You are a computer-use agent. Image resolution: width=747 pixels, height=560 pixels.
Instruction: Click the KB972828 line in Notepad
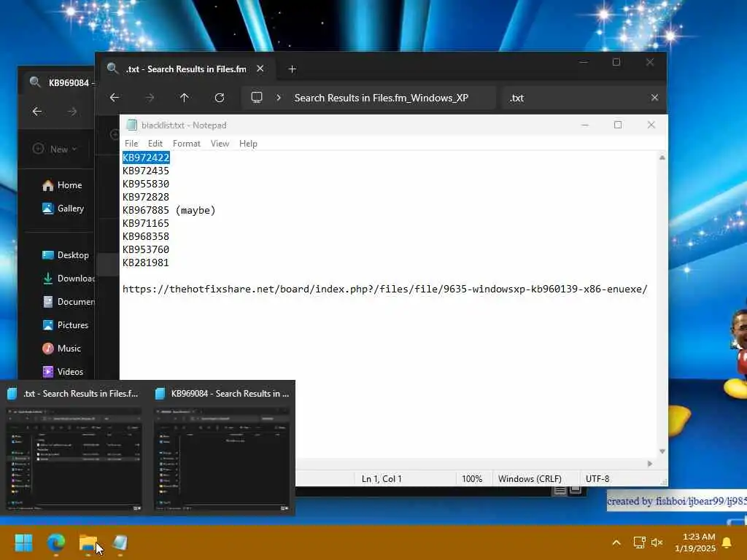point(146,197)
